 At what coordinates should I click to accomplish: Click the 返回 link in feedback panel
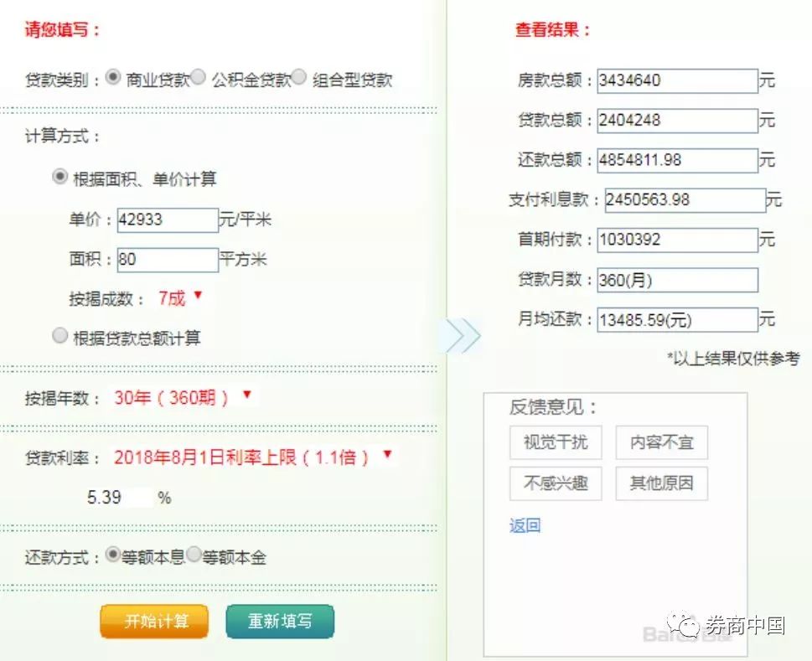524,524
